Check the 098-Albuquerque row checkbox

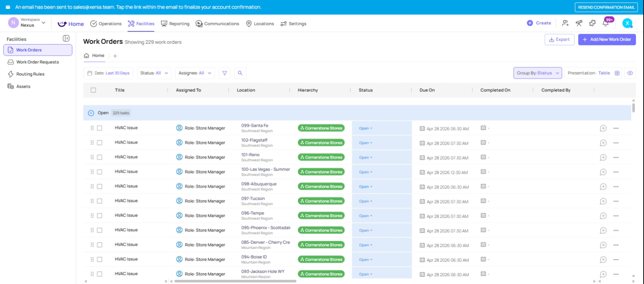click(x=100, y=186)
